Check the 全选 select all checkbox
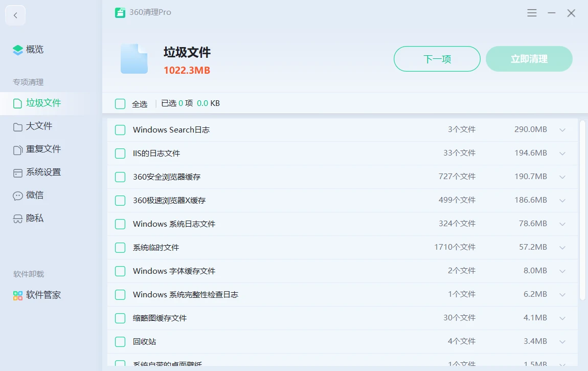588x371 pixels. [x=120, y=103]
